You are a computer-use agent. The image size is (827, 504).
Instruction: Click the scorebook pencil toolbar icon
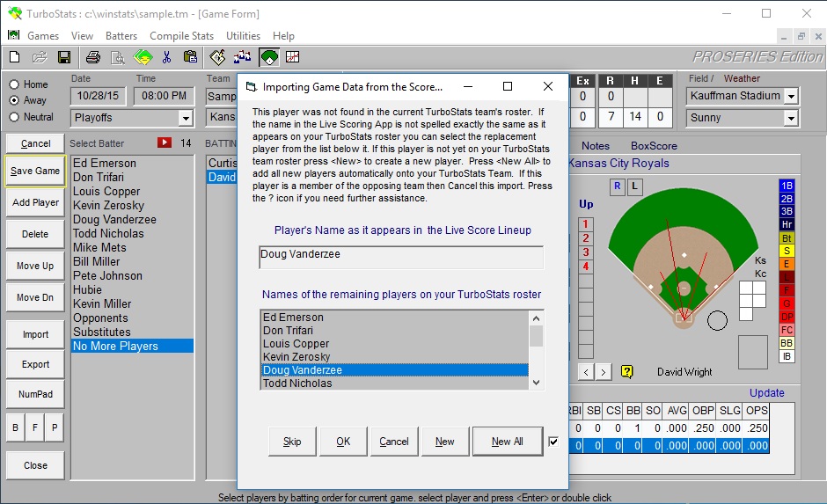click(x=217, y=57)
